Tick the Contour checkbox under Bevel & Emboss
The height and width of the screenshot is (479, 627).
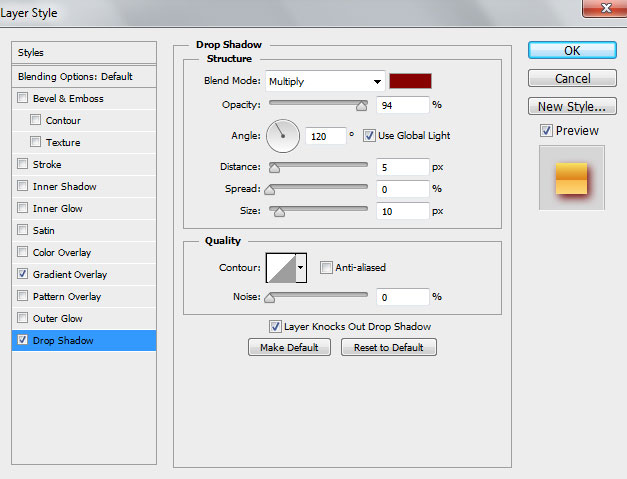point(35,120)
